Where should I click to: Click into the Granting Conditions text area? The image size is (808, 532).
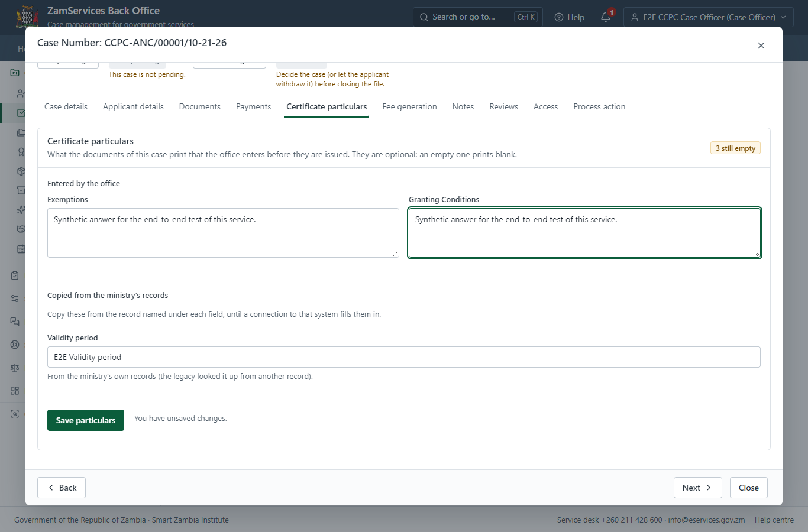pos(584,233)
